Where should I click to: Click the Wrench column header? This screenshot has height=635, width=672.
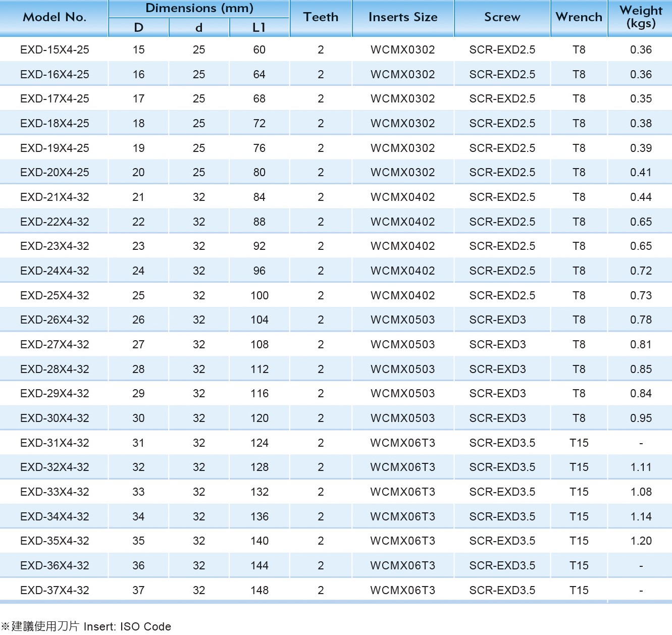pos(579,18)
